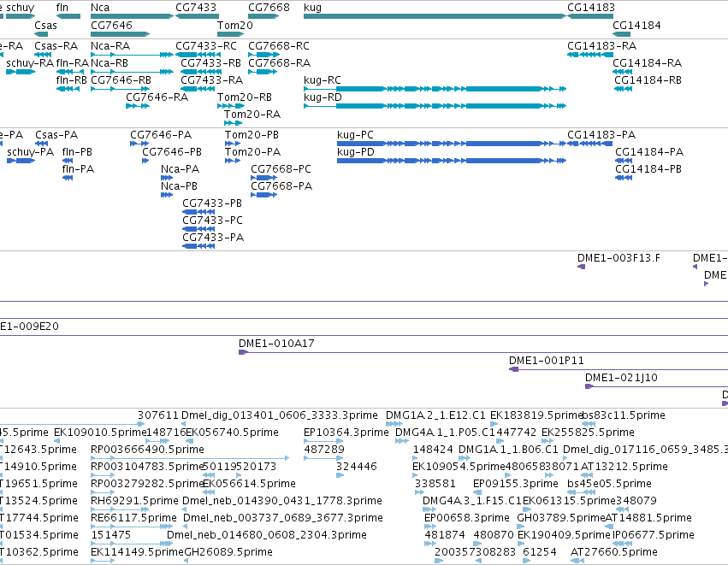Viewport: 728px width, 565px height.
Task: Click the Csas-PA protein glyph
Action: (x=42, y=144)
